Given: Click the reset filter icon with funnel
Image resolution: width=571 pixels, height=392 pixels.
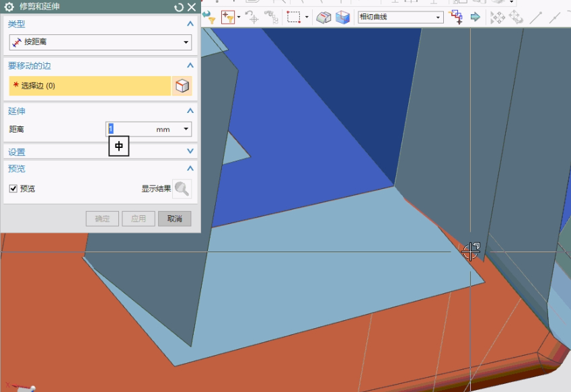Looking at the screenshot, I should [209, 17].
